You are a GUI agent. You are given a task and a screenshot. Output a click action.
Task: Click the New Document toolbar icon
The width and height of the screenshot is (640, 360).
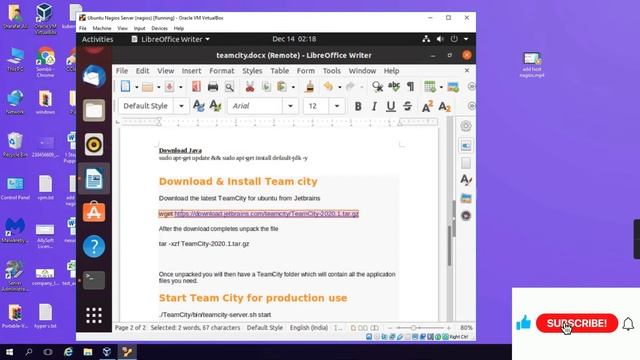point(125,87)
